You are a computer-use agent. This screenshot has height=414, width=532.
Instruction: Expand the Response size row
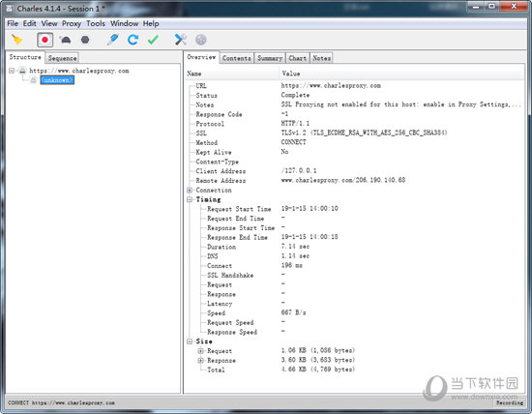click(x=201, y=361)
